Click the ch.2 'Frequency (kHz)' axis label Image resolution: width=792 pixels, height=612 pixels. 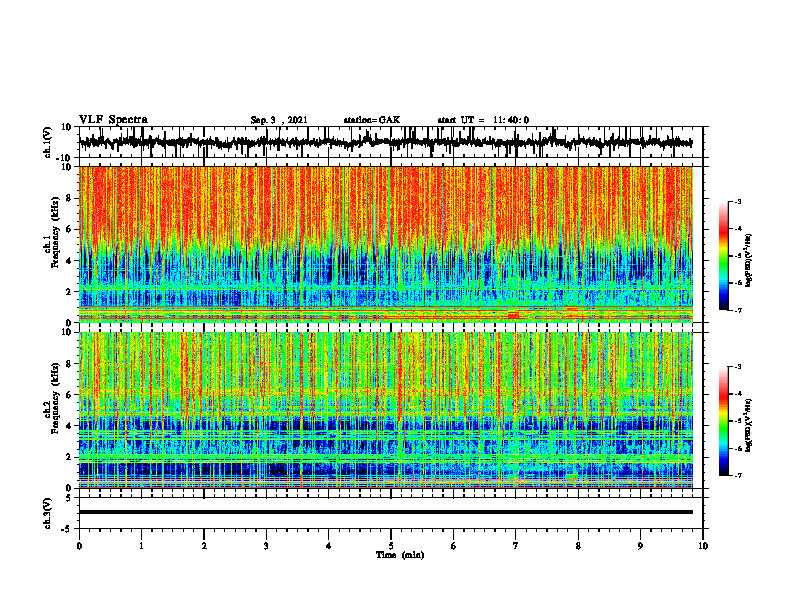tap(56, 397)
